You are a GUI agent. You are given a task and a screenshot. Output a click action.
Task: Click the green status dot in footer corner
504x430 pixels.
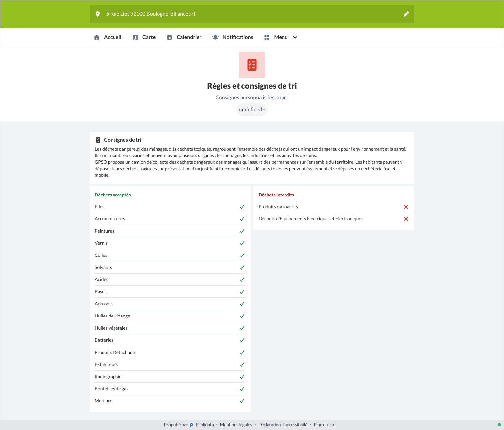499,425
